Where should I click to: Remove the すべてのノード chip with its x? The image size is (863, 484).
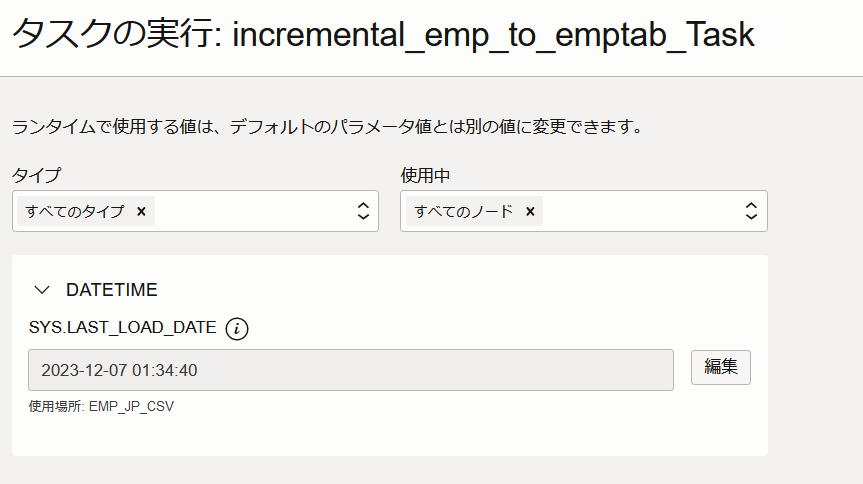[x=530, y=211]
